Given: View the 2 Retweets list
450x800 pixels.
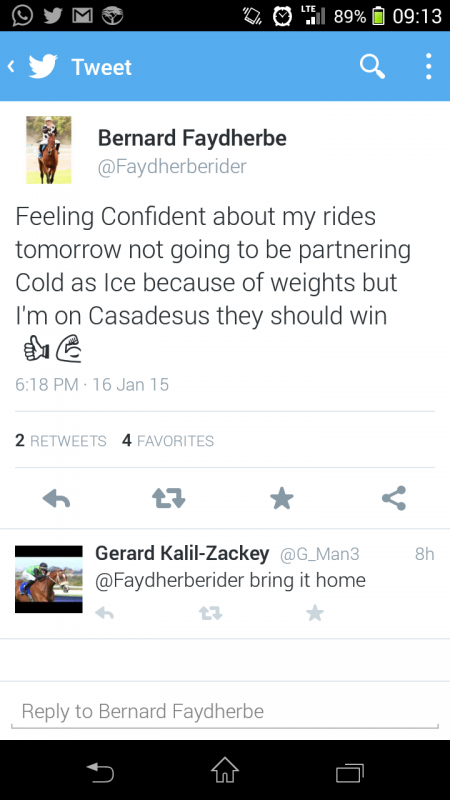Looking at the screenshot, I should pos(61,440).
